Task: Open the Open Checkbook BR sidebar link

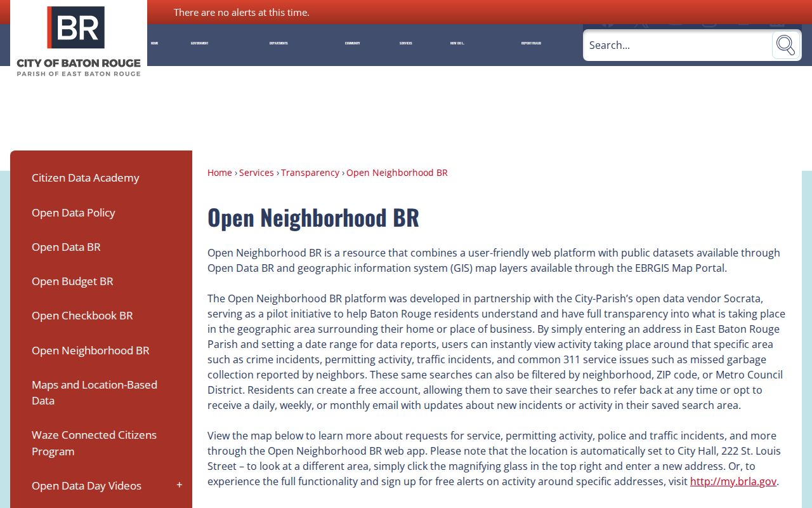Action: coord(82,316)
